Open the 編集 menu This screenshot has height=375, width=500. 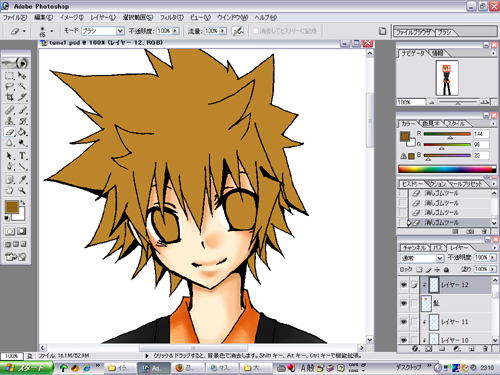44,18
